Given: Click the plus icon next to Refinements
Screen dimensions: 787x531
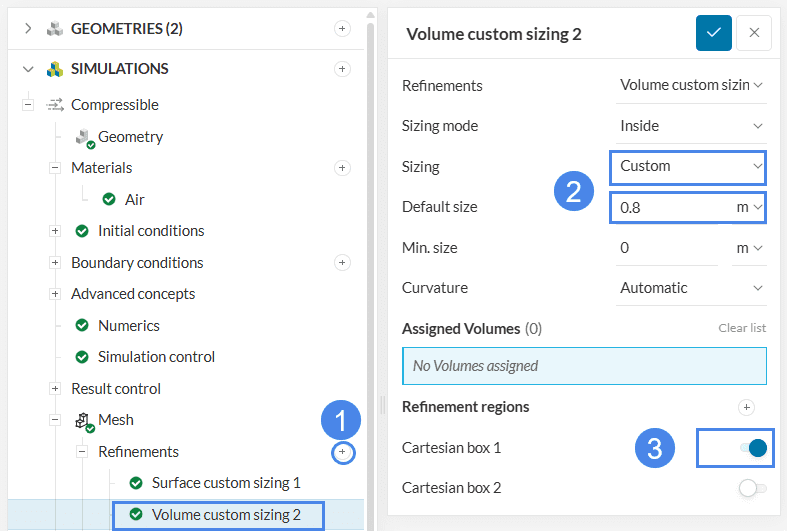Looking at the screenshot, I should click(x=342, y=453).
